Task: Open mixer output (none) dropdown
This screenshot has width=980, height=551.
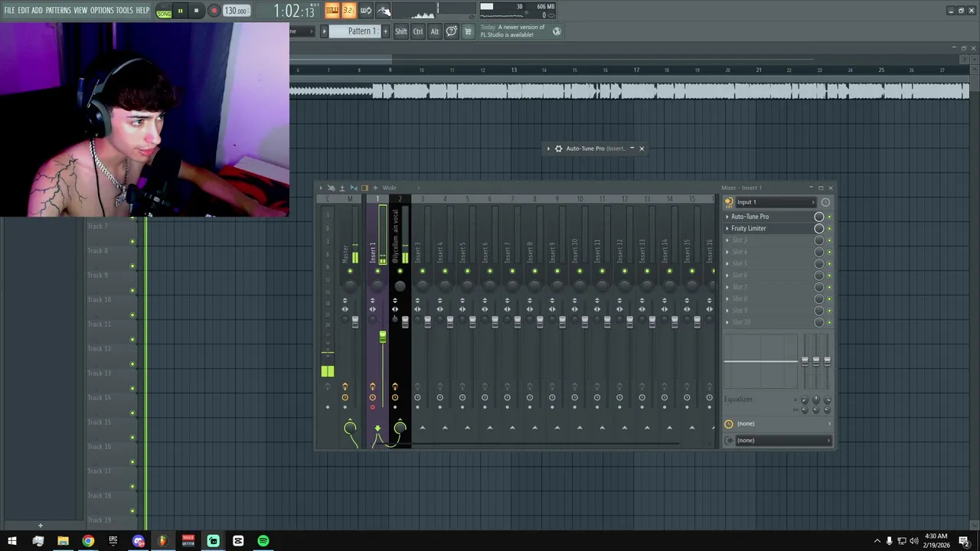Action: [x=784, y=440]
